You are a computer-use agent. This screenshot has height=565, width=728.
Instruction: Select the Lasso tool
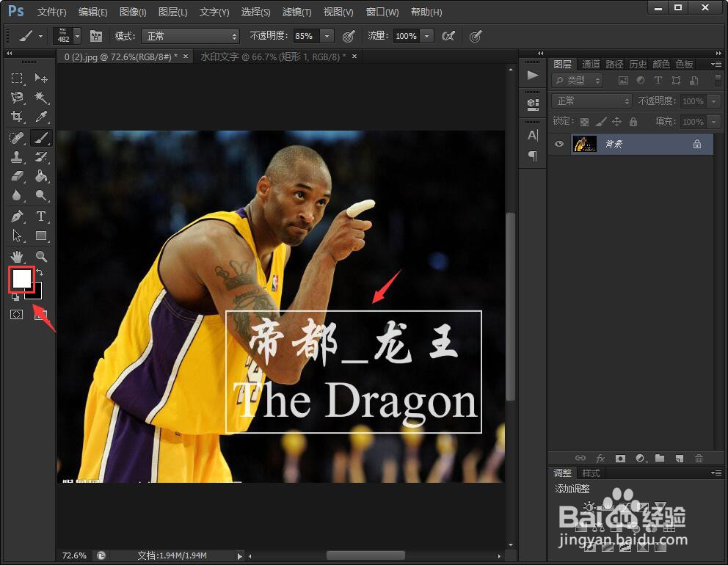[17, 97]
